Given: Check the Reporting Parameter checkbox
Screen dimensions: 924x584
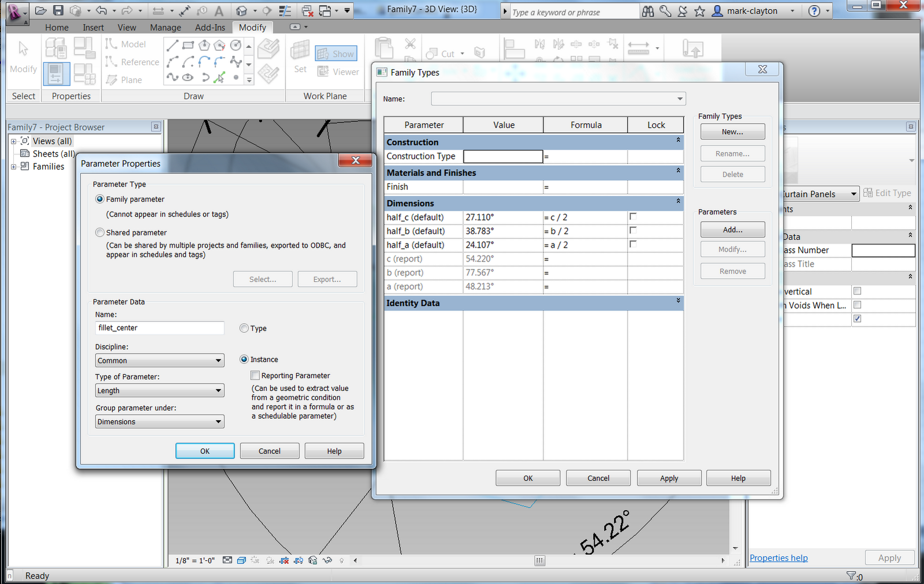Looking at the screenshot, I should tap(255, 375).
